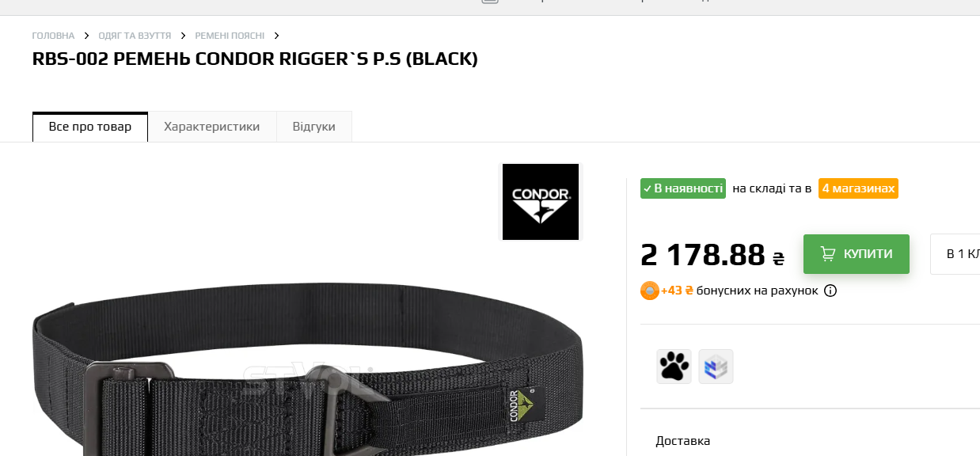
Task: Click the orange bonus coin icon
Action: (649, 291)
